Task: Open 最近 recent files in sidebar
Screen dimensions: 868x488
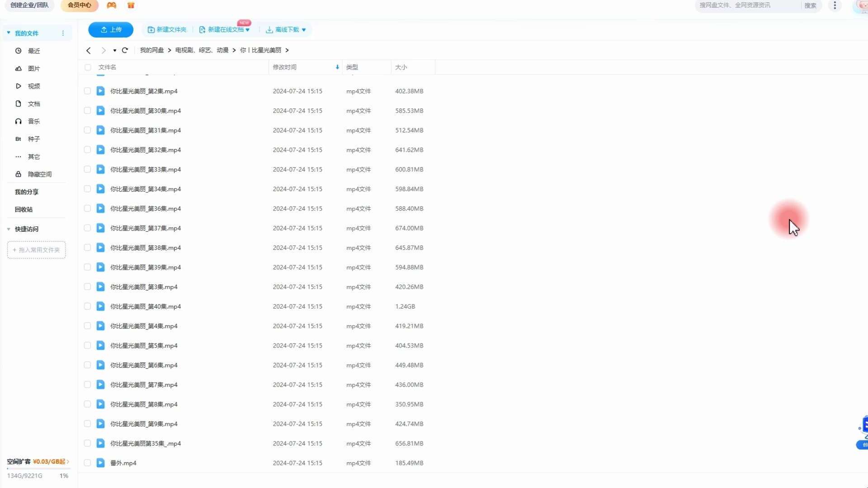Action: pyautogui.click(x=34, y=51)
